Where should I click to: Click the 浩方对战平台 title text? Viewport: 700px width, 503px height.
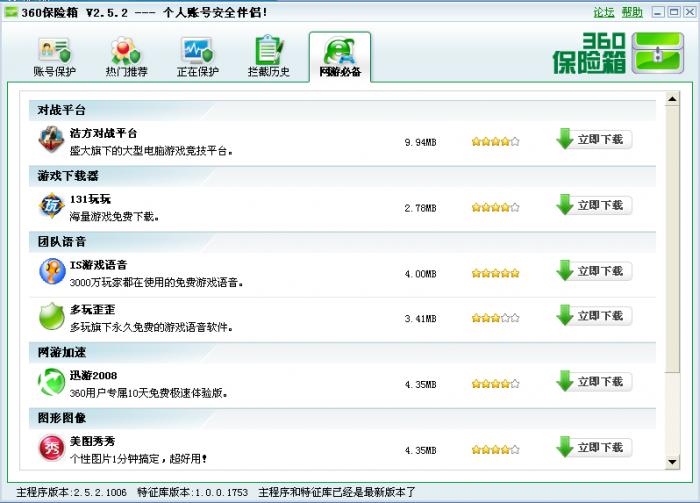tap(104, 133)
